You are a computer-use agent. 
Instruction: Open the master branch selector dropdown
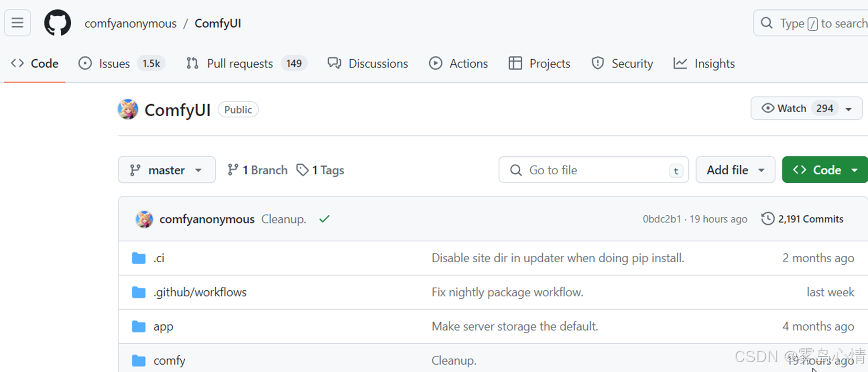coord(167,170)
